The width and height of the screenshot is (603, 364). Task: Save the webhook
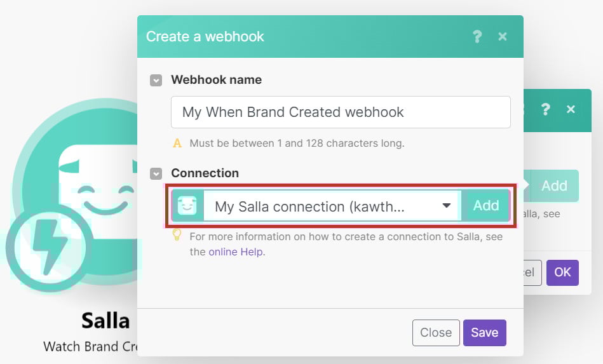point(485,332)
